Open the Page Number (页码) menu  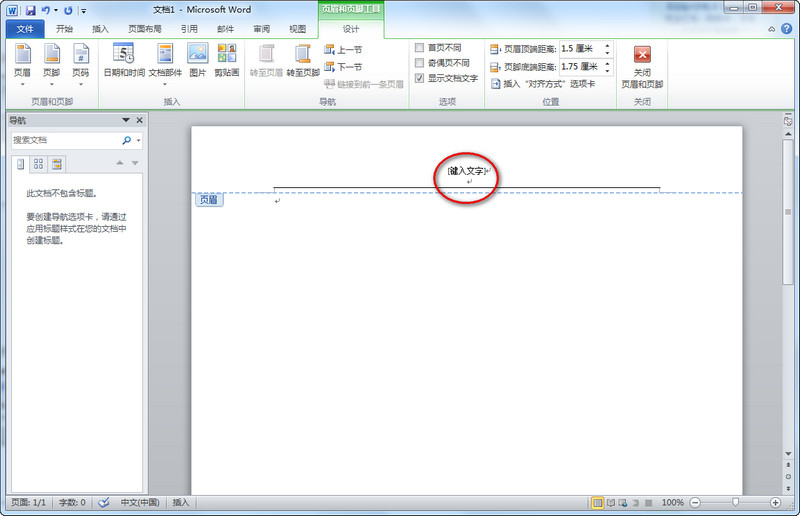(81, 64)
